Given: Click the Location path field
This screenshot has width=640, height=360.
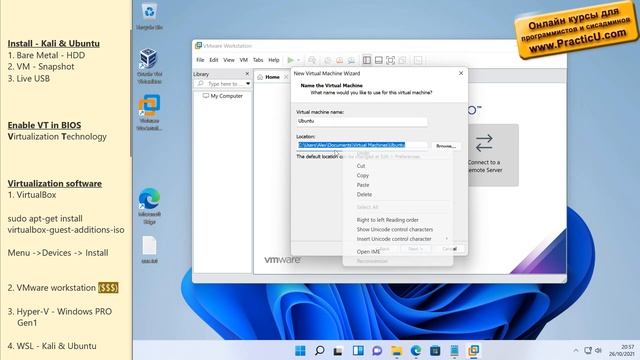Looking at the screenshot, I should tap(362, 145).
